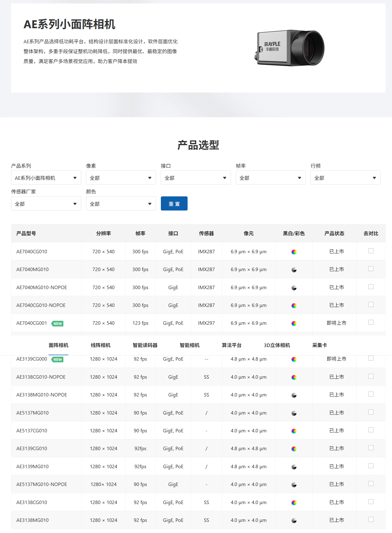Open the 传感器厂家 dropdown
Screen dimensions: 392x533
click(x=46, y=204)
